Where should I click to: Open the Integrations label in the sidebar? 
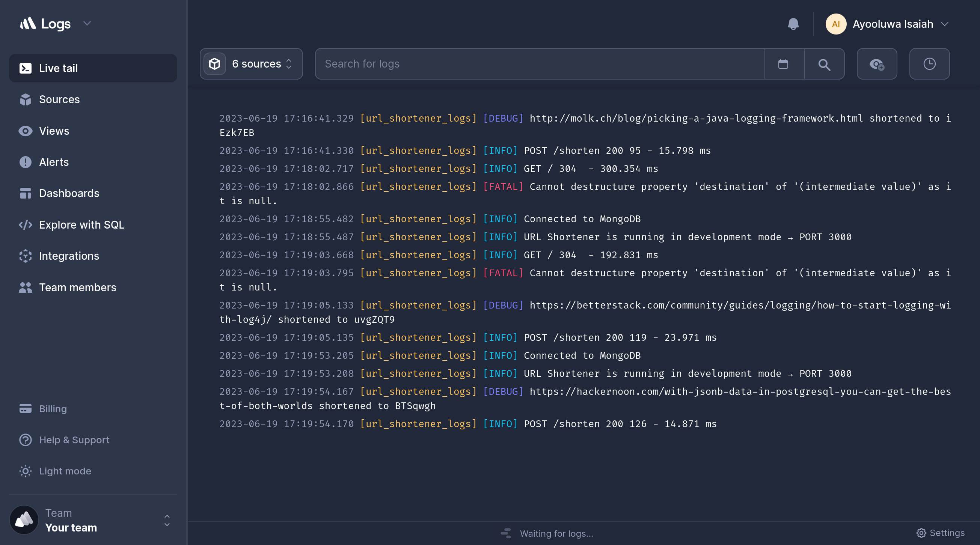[69, 256]
